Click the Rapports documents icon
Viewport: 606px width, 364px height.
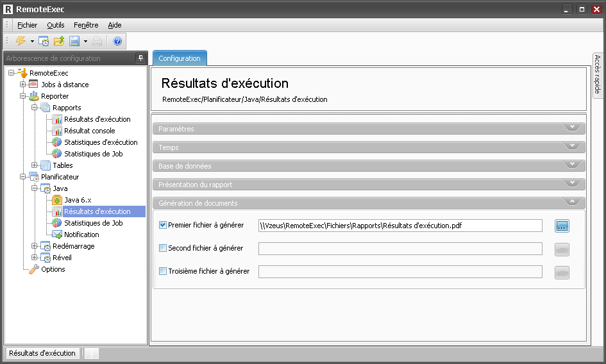point(46,108)
